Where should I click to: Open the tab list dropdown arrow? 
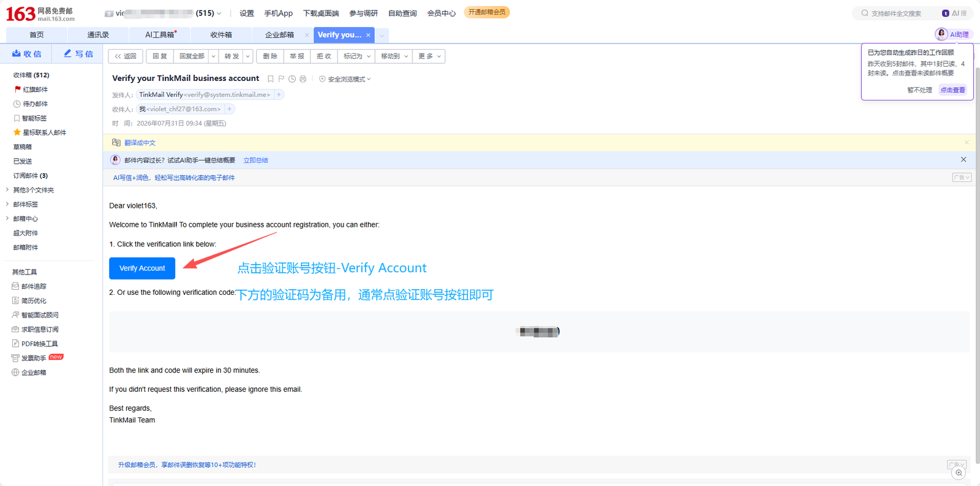(x=382, y=36)
